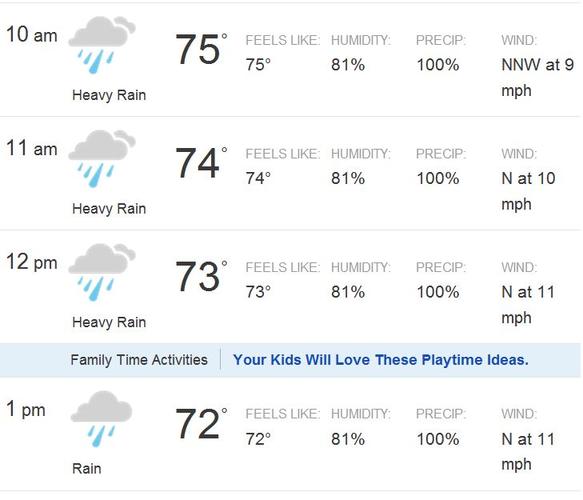Screen dimensions: 583x500
Task: Open the 'Your Kids Will Love These Playtime Ideas' link
Action: point(380,360)
